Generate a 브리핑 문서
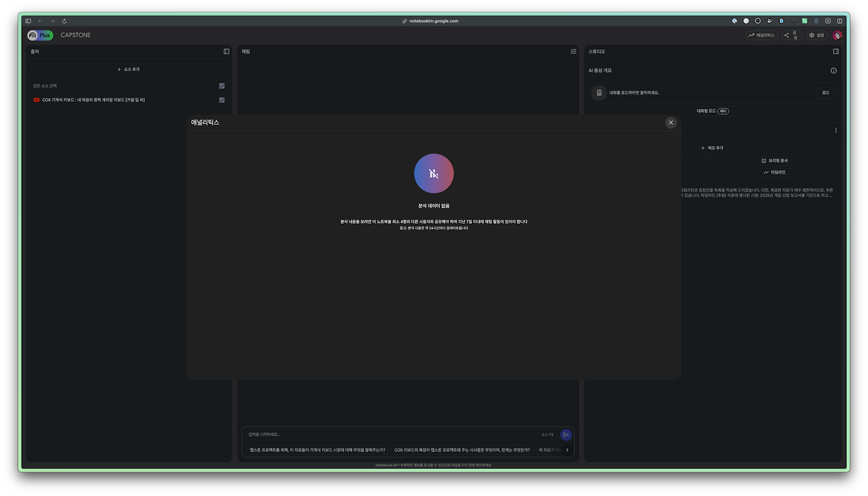The width and height of the screenshot is (868, 496). tap(774, 161)
